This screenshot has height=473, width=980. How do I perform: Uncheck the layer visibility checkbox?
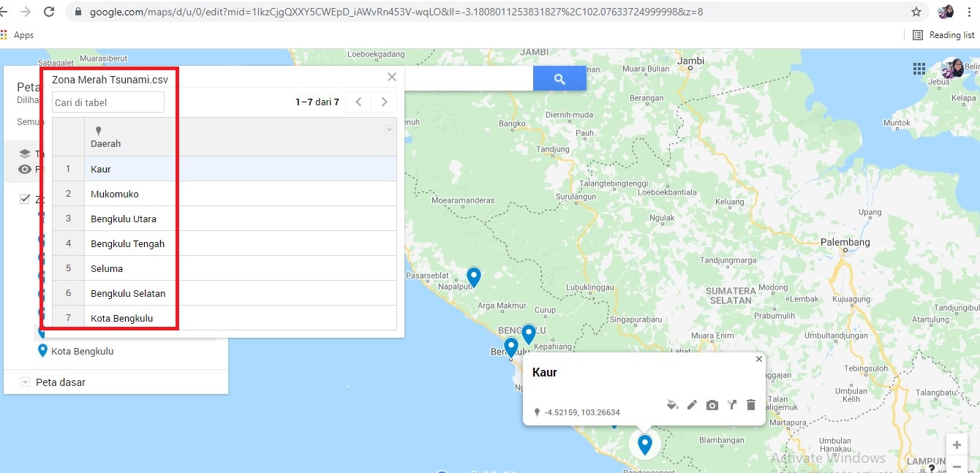pyautogui.click(x=25, y=199)
